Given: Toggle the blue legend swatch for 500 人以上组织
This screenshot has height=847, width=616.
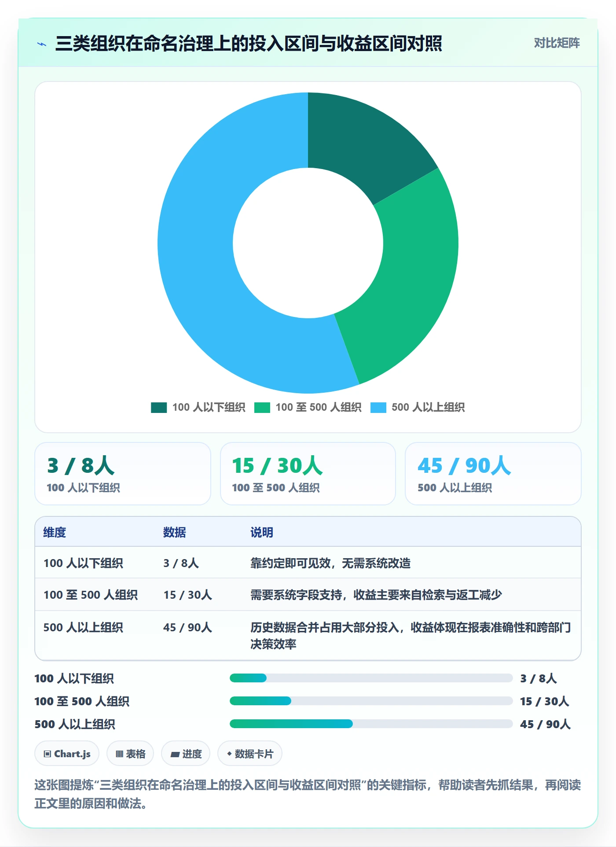Looking at the screenshot, I should point(378,407).
